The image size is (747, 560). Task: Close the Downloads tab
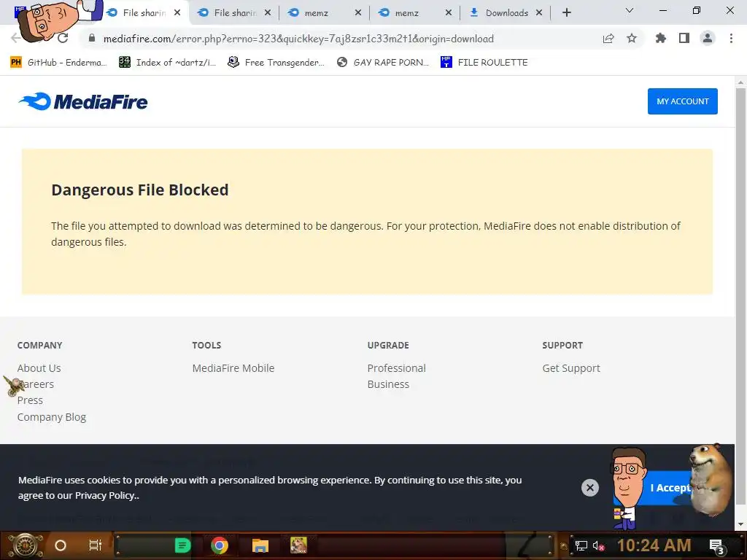(x=539, y=13)
